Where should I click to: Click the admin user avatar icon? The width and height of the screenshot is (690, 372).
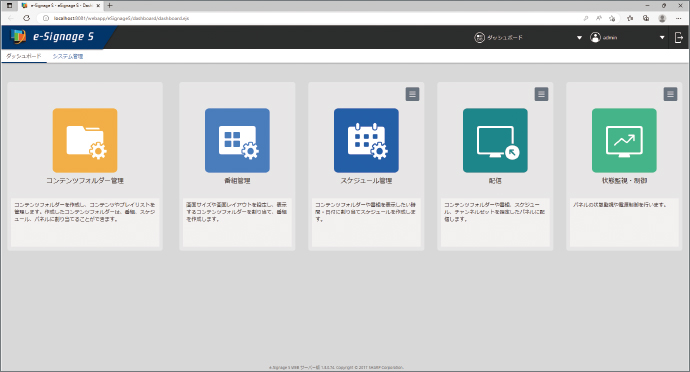tap(595, 37)
